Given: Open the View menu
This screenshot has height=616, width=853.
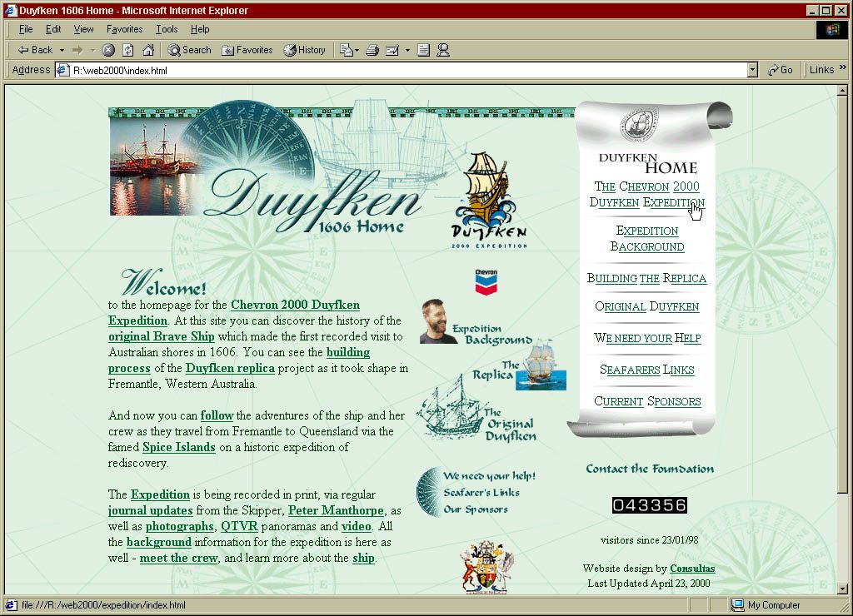Looking at the screenshot, I should click(84, 29).
